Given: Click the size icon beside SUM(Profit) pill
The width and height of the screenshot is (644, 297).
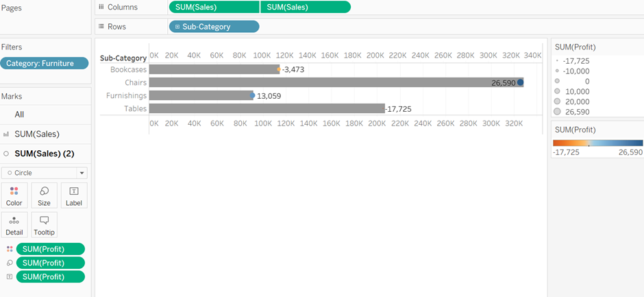Looking at the screenshot, I should (x=10, y=263).
